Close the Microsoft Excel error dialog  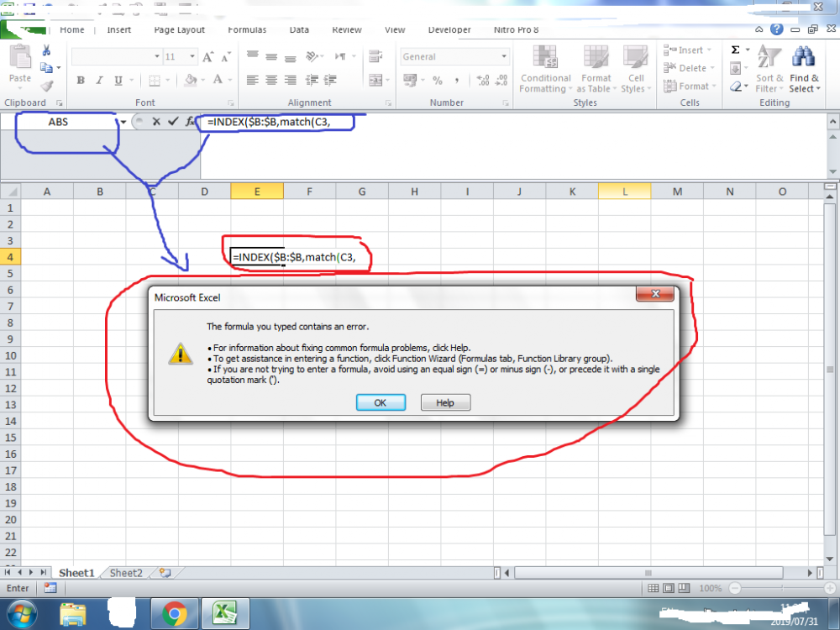click(x=654, y=293)
